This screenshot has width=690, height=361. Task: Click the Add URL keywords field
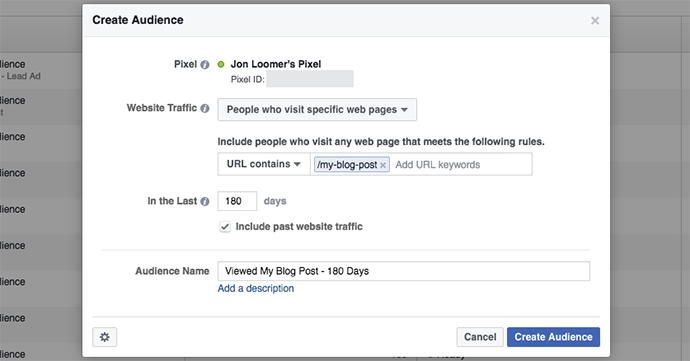point(461,165)
